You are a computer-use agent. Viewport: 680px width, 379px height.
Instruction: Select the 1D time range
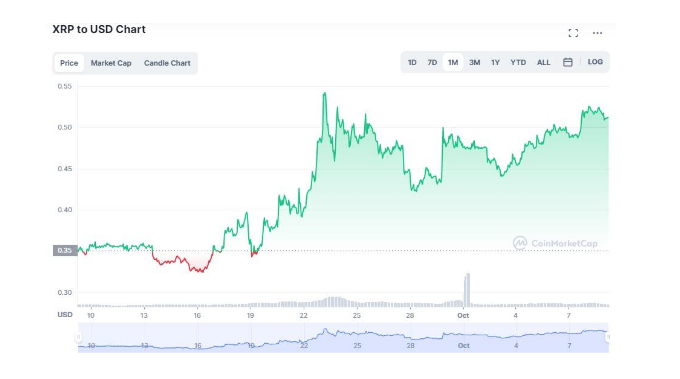pos(412,62)
